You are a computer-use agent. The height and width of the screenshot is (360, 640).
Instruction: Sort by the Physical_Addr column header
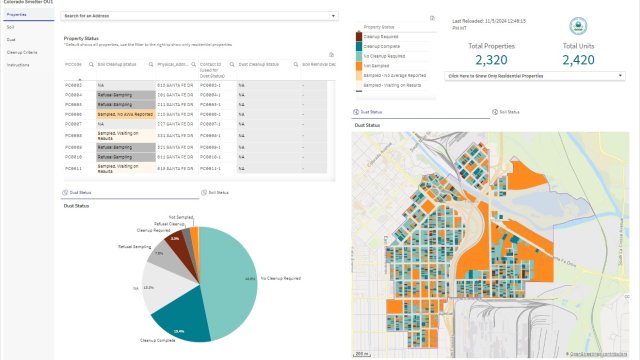coord(173,64)
